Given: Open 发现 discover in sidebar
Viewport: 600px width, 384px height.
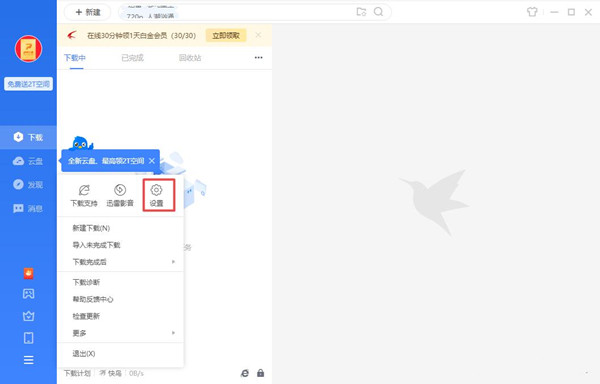Looking at the screenshot, I should (28, 185).
